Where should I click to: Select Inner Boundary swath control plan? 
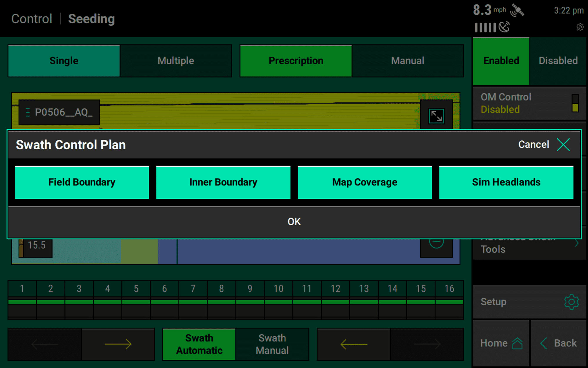coord(223,182)
